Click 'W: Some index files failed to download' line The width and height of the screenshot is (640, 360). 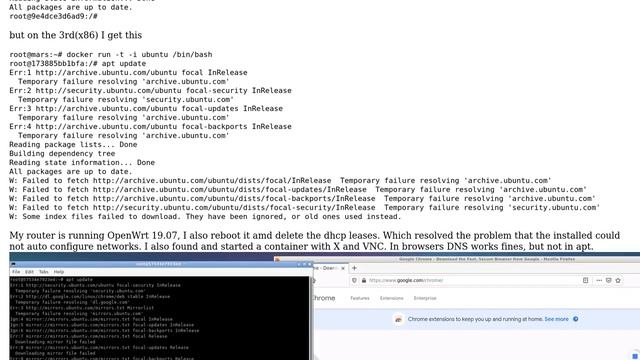point(205,216)
